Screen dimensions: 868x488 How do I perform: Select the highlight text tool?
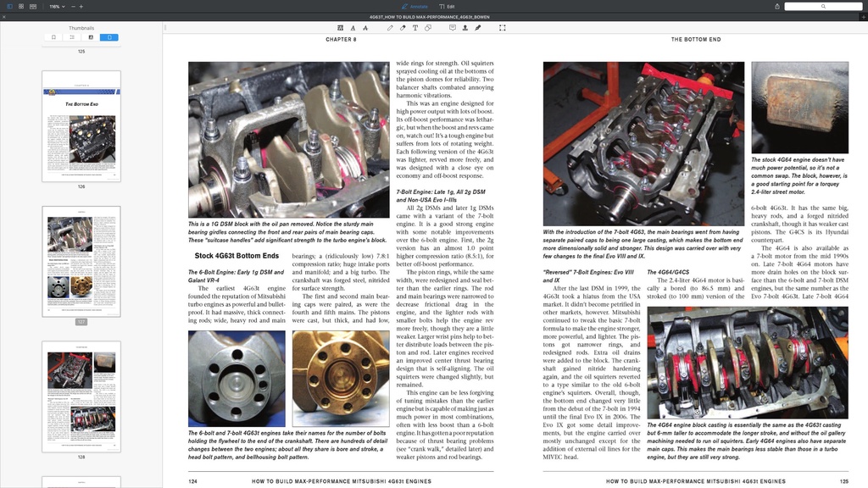click(x=341, y=28)
